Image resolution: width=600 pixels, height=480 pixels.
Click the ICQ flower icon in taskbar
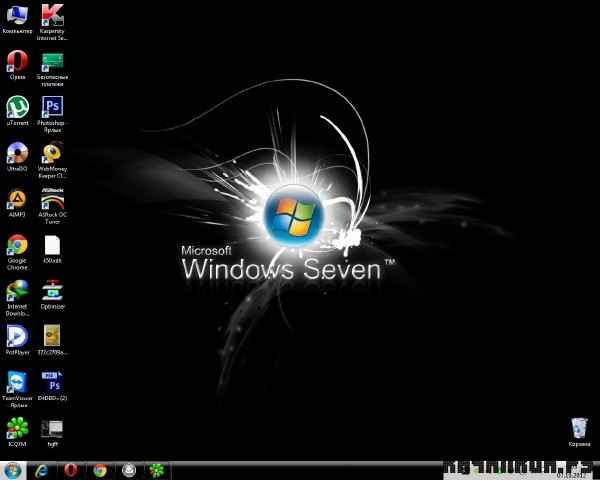click(157, 470)
